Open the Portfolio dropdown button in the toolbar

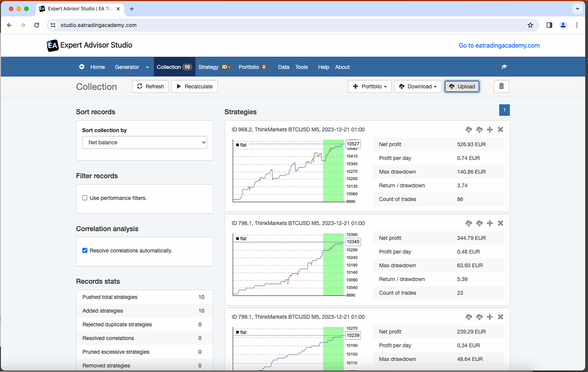tap(370, 86)
